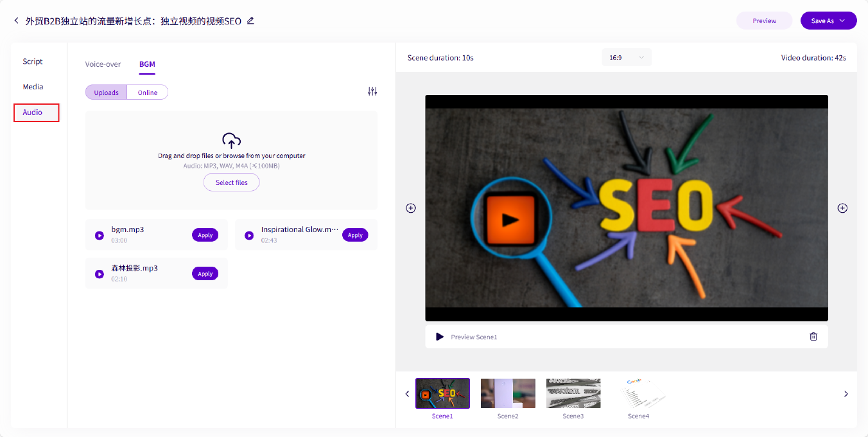
Task: Click the Scene2 label text
Action: [x=508, y=416]
